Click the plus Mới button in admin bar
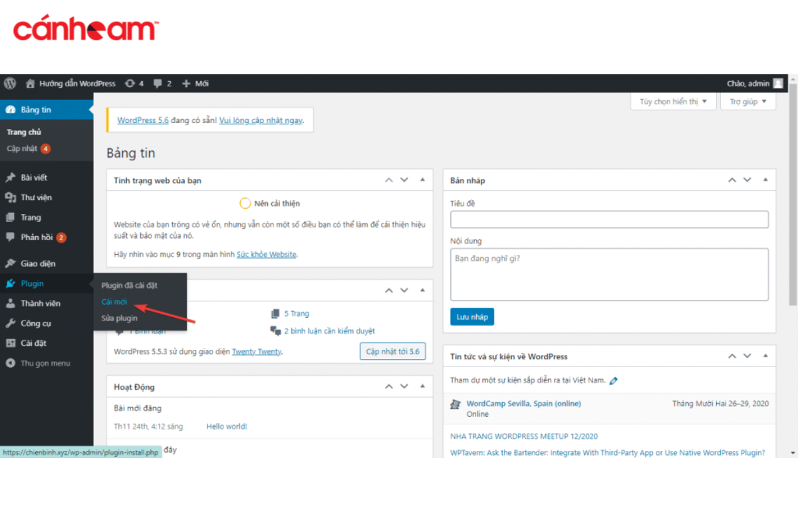 (196, 84)
